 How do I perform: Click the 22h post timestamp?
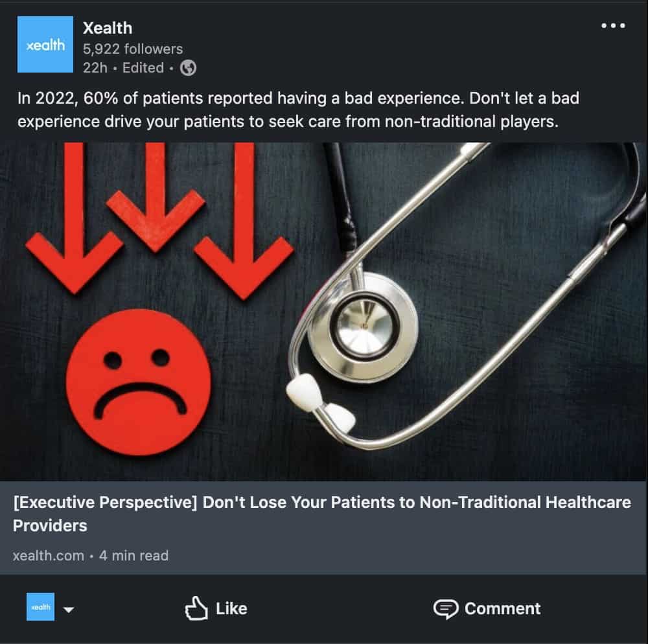(x=95, y=68)
